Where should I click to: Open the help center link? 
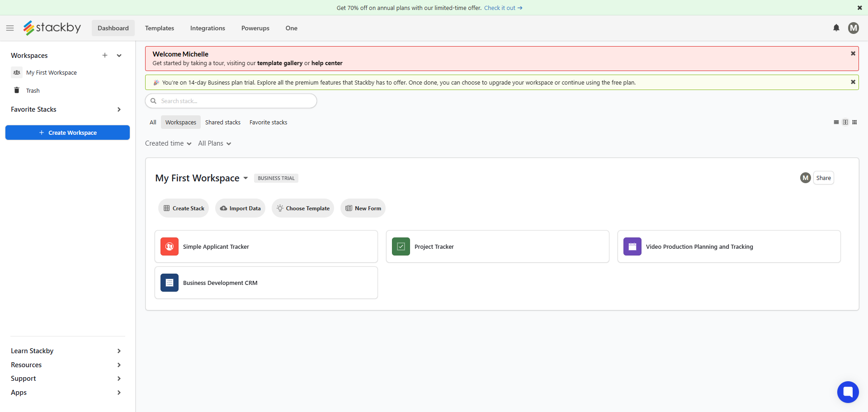pos(327,63)
